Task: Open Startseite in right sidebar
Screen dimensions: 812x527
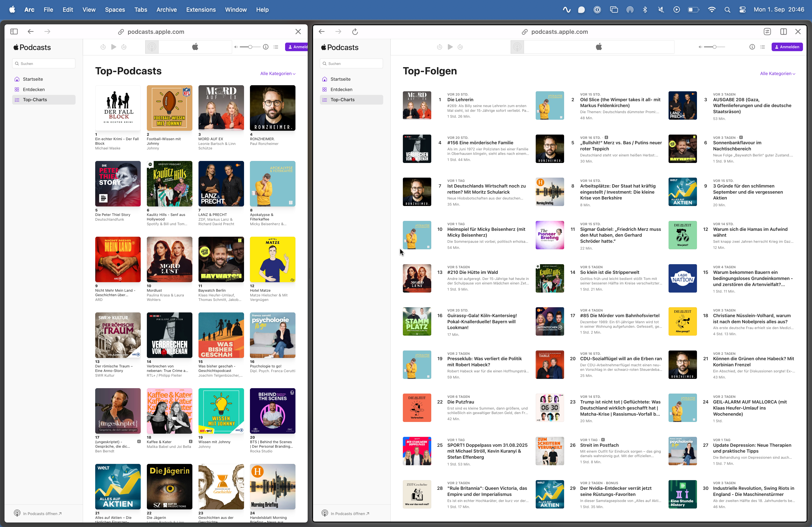Action: click(351, 79)
